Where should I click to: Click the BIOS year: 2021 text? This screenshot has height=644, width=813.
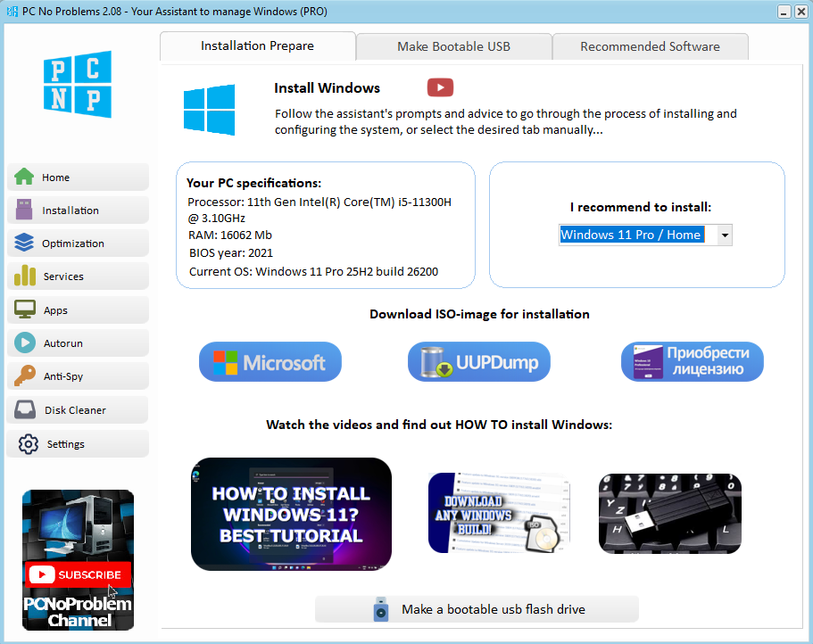tap(231, 252)
